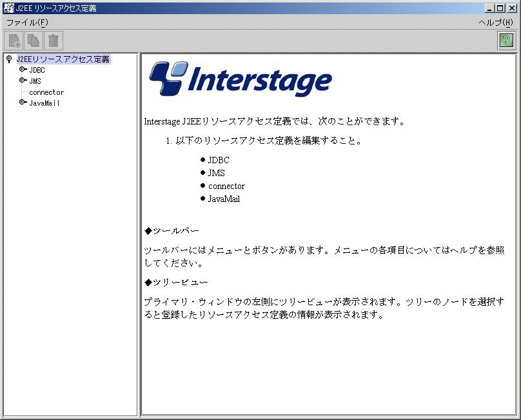Select the JavaMail tree item label
This screenshot has height=420, width=521.
pyautogui.click(x=44, y=103)
